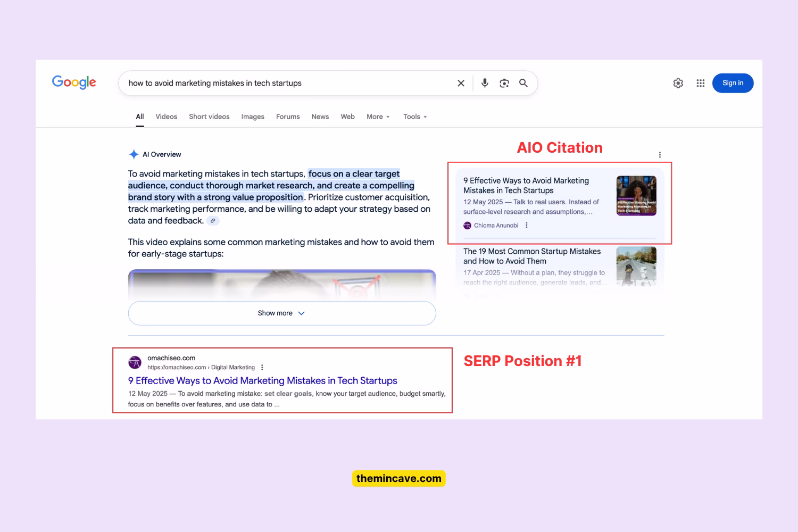
Task: Click the magnifying glass search icon
Action: pos(523,83)
